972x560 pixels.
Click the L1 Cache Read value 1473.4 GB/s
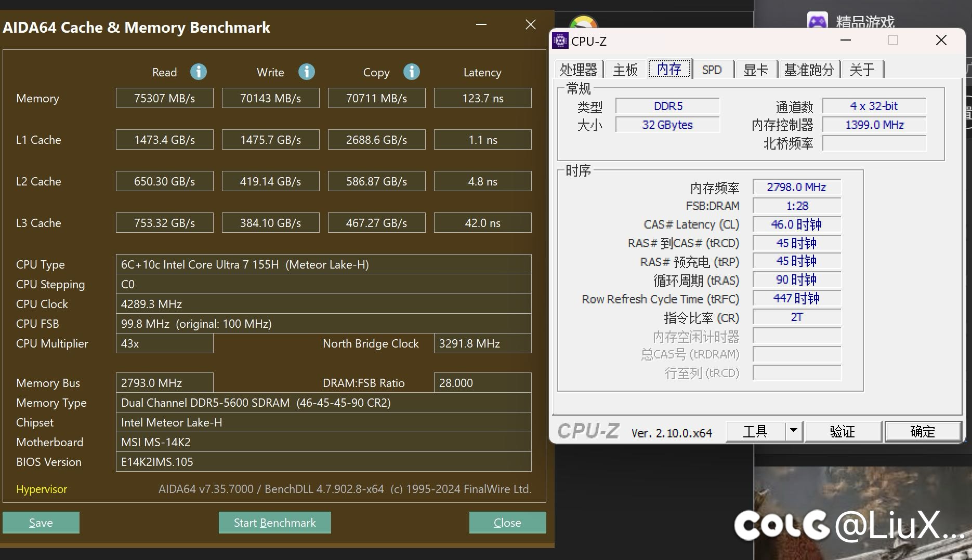(x=165, y=140)
